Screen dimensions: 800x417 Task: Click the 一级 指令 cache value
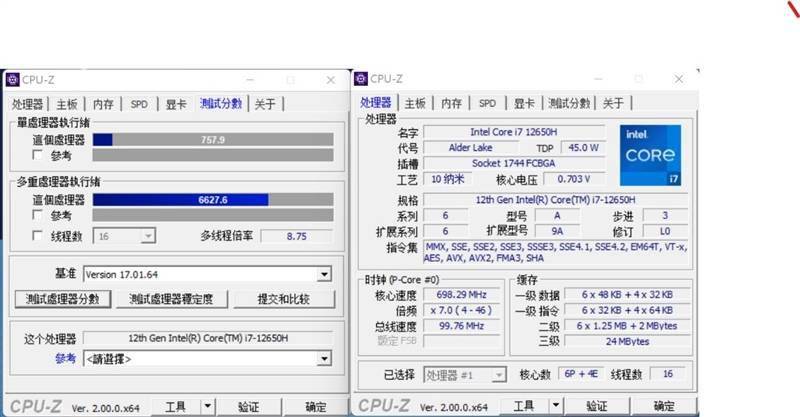627,310
